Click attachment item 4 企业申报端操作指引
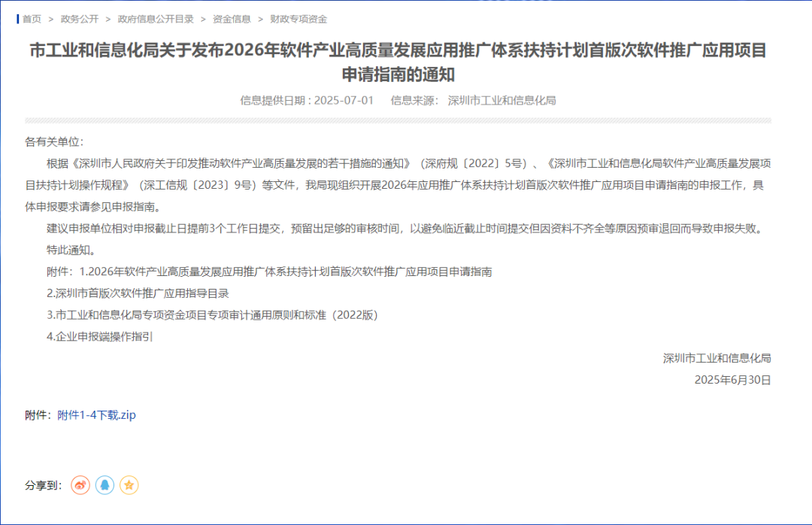 (100, 337)
